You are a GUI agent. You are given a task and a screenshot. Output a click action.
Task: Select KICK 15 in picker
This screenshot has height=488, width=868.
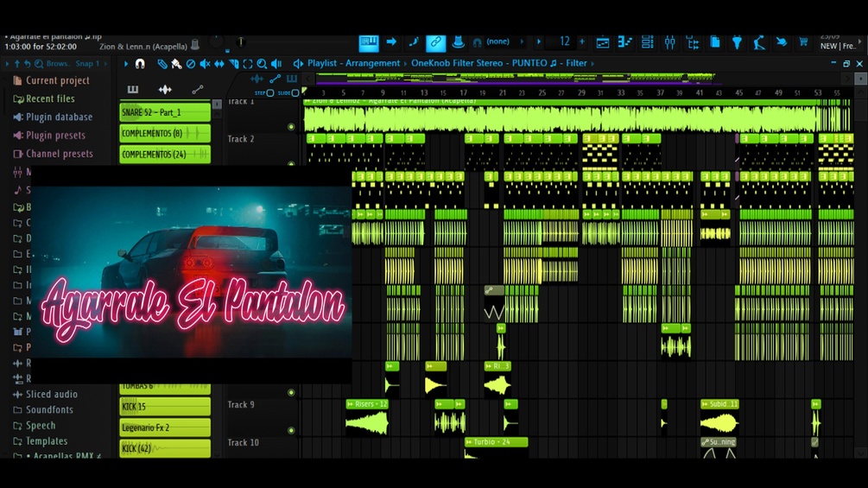[x=165, y=407]
